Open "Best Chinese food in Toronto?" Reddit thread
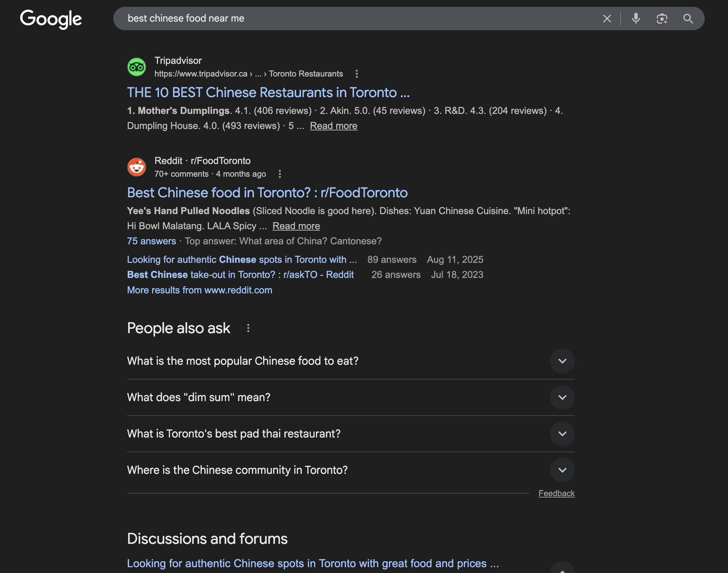The height and width of the screenshot is (573, 728). click(x=267, y=192)
